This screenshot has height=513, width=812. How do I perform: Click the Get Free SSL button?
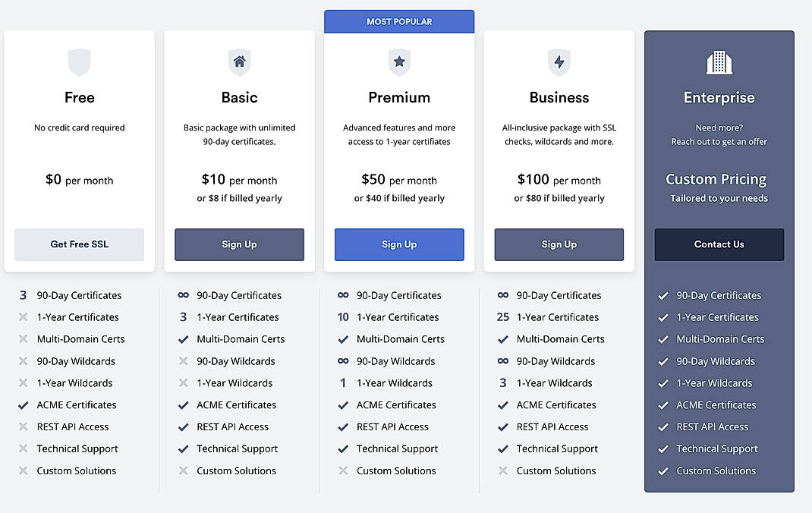(x=79, y=244)
